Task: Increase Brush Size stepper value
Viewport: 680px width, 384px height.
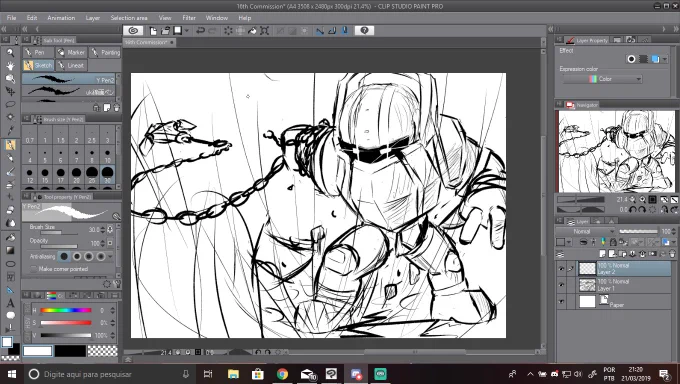Action: tap(103, 227)
